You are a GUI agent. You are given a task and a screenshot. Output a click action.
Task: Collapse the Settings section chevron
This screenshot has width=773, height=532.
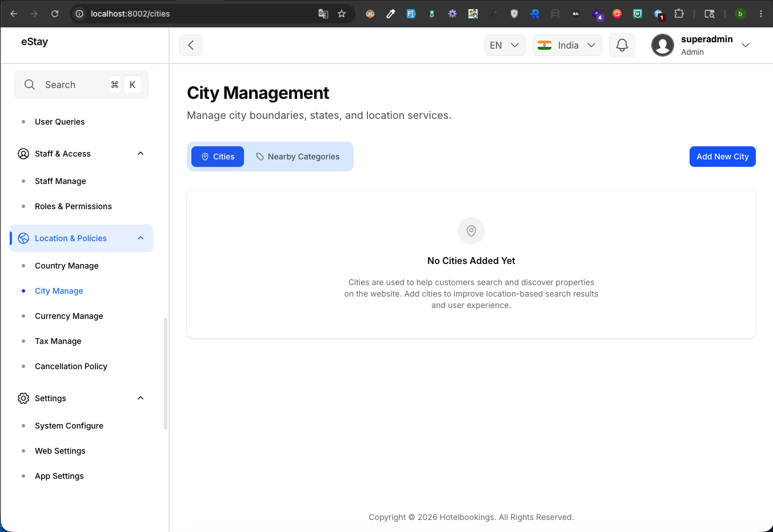point(141,398)
